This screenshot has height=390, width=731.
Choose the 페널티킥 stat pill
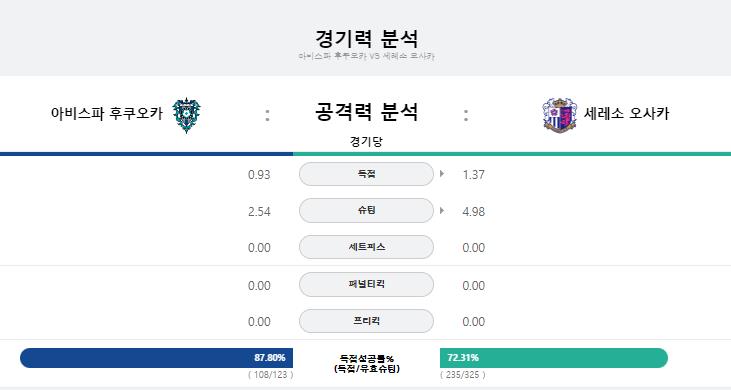point(366,284)
